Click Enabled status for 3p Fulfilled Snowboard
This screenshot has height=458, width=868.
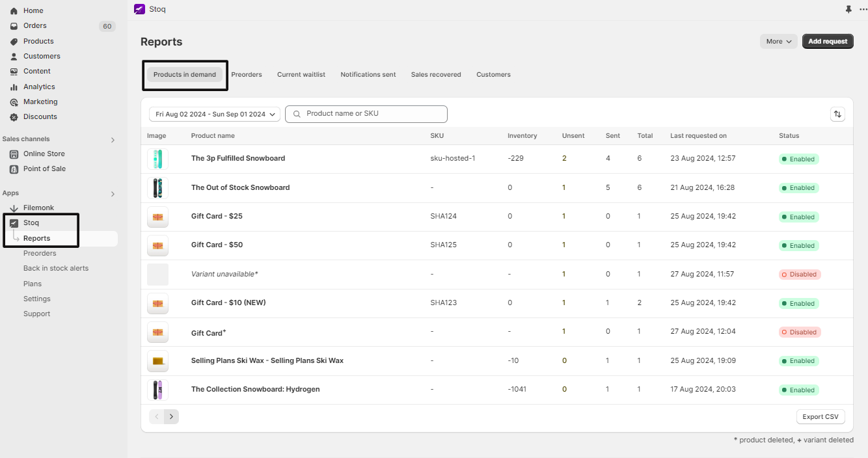(x=799, y=159)
